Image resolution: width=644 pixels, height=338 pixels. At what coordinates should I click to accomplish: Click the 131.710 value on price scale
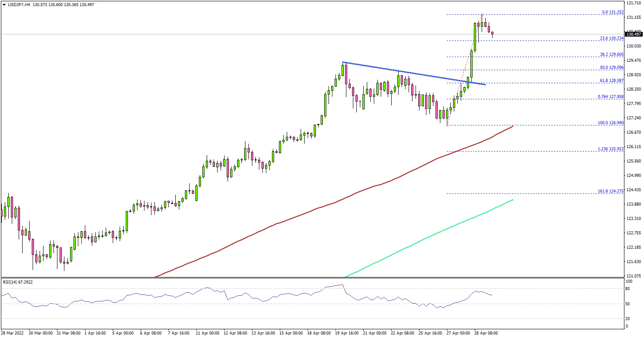coord(634,3)
